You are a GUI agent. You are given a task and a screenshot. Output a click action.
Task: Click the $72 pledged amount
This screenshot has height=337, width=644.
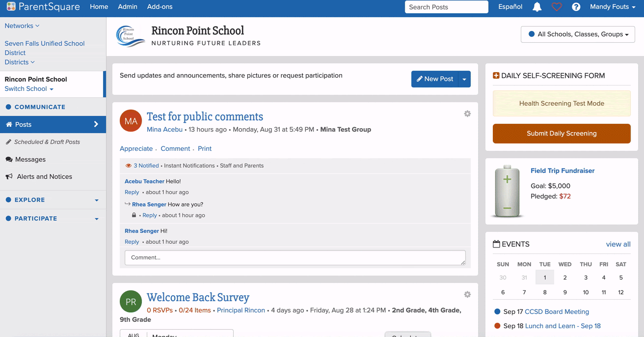point(565,197)
